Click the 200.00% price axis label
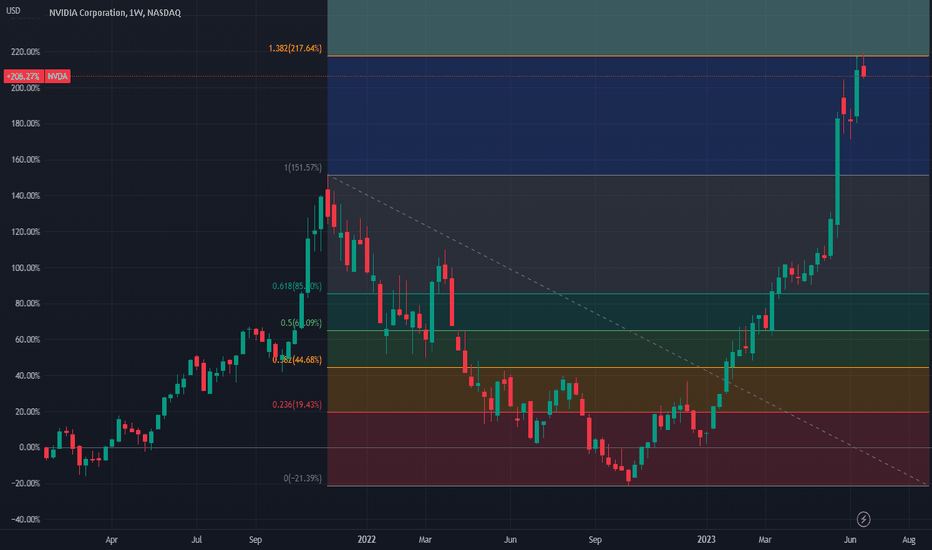The height and width of the screenshot is (550, 932). click(x=26, y=88)
